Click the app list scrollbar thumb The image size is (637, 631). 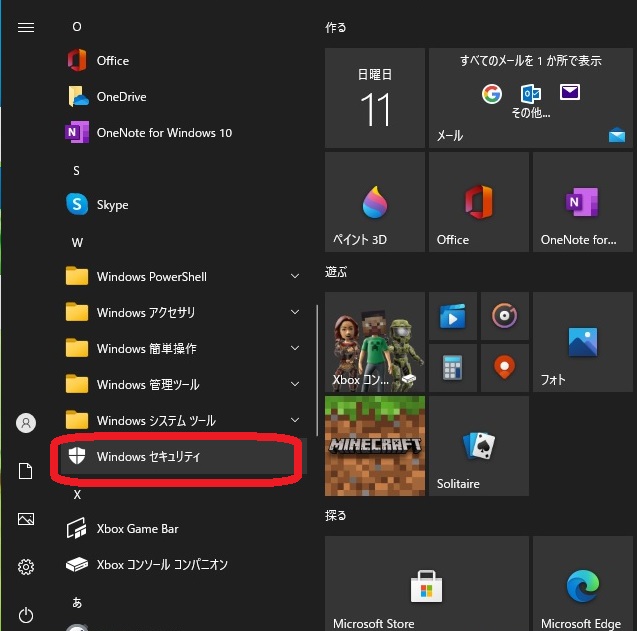317,370
